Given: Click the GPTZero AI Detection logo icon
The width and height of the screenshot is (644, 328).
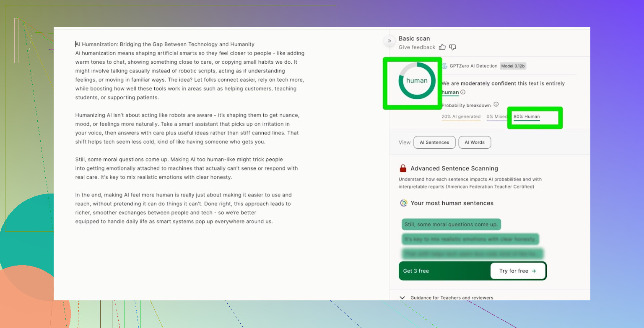Looking at the screenshot, I should (444, 66).
